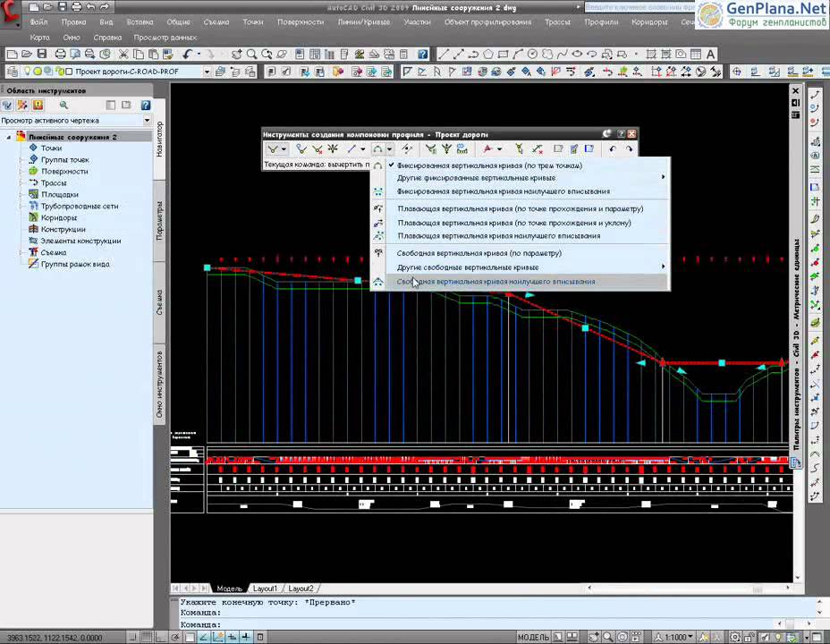Image resolution: width=830 pixels, height=644 pixels.
Task: Select Трубопроводные сети tree item
Action: pyautogui.click(x=80, y=206)
